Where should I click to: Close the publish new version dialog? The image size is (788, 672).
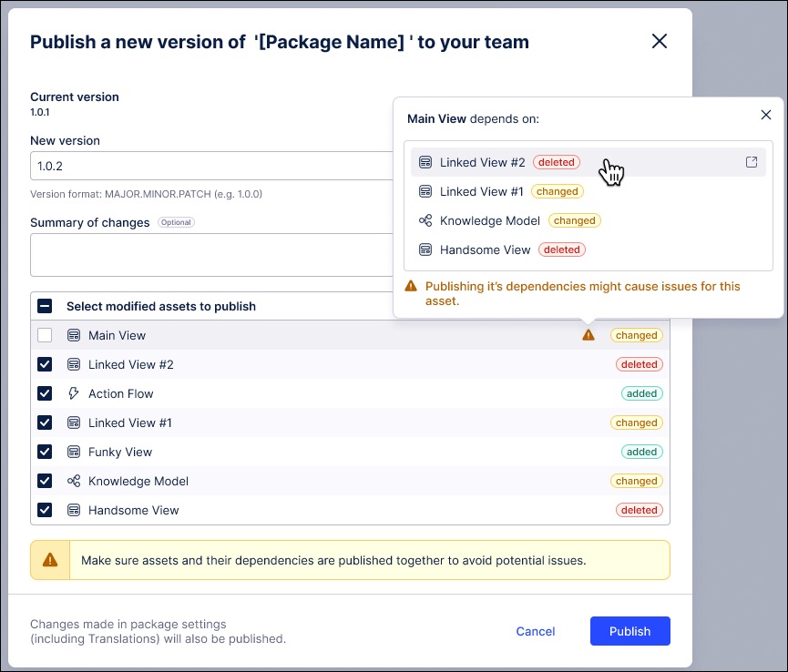click(x=660, y=41)
